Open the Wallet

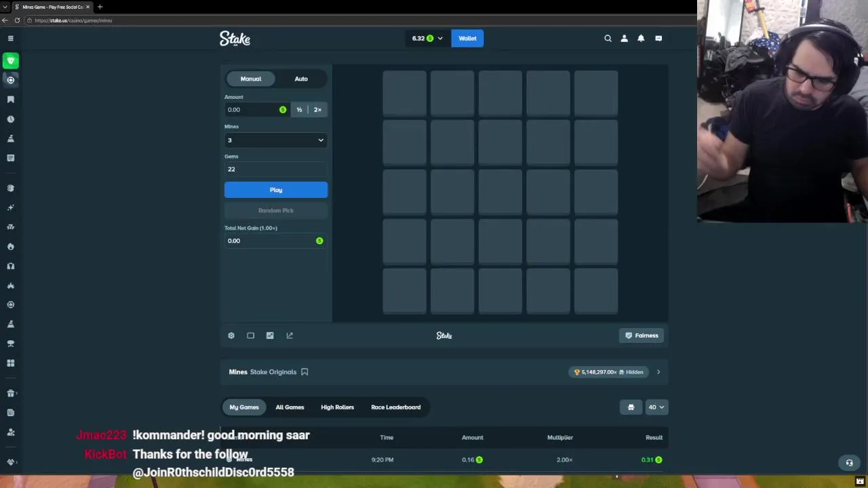[467, 39]
